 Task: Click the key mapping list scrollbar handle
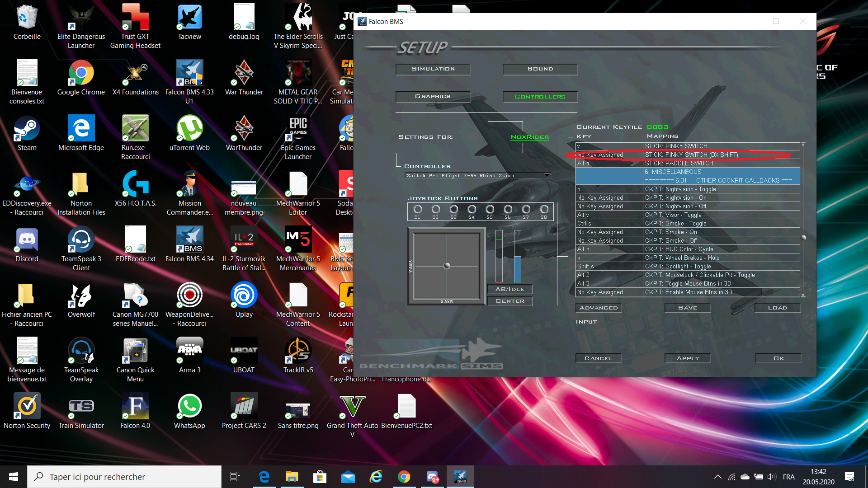point(803,238)
